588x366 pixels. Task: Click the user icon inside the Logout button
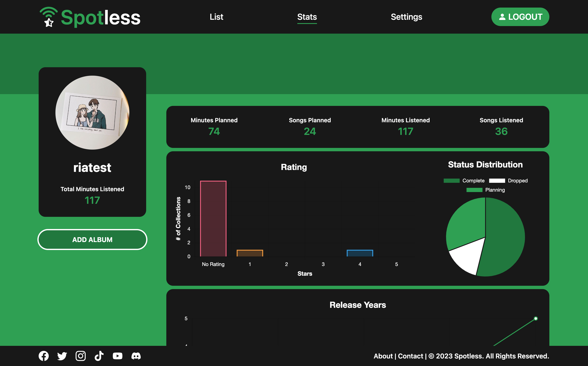pyautogui.click(x=503, y=17)
